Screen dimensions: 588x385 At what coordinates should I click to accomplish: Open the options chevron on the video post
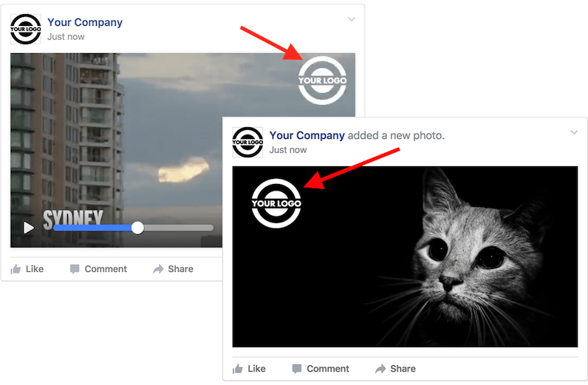point(352,19)
